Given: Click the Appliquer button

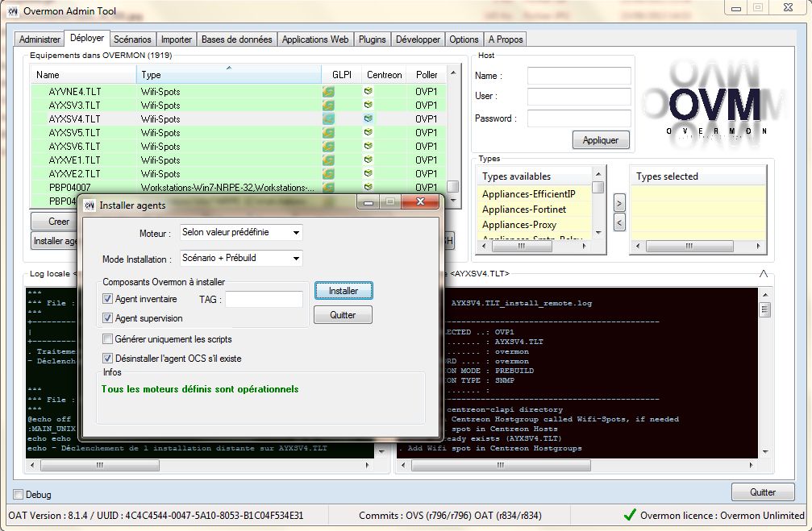Looking at the screenshot, I should coord(601,139).
